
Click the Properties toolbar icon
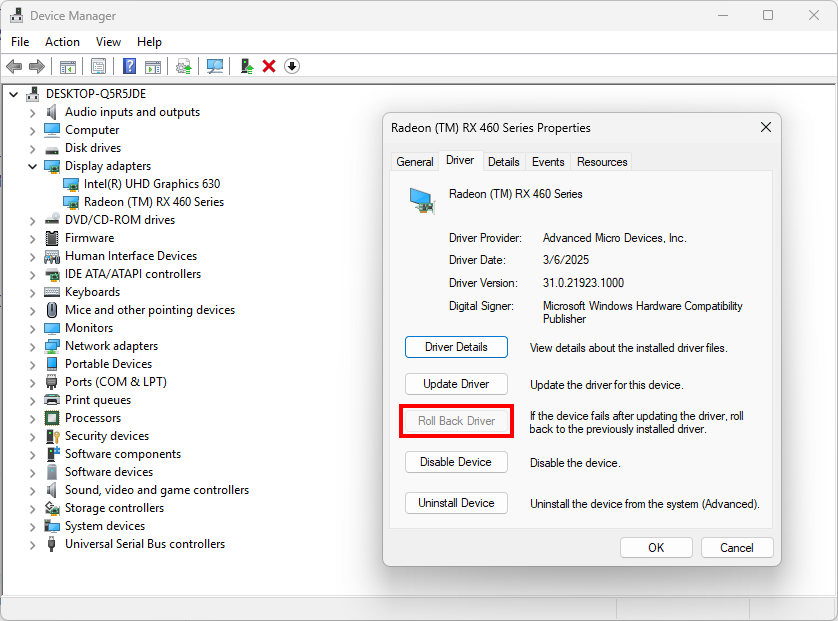(98, 66)
